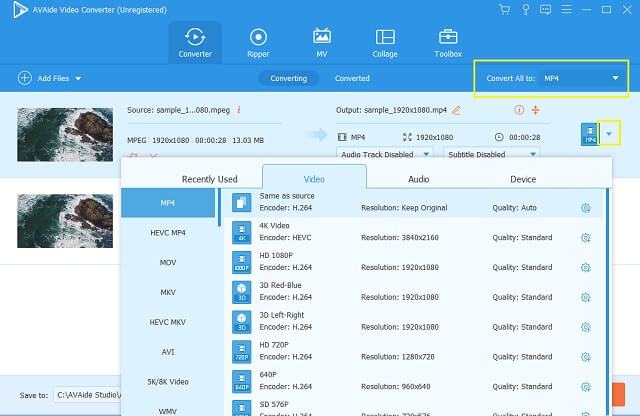Open the Converter module
640x416 pixels.
pos(195,42)
